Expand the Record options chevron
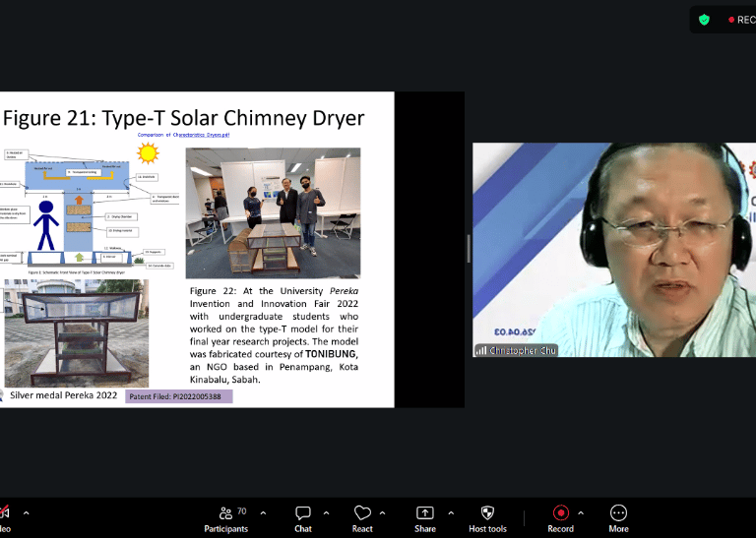756x538 pixels. [x=581, y=513]
